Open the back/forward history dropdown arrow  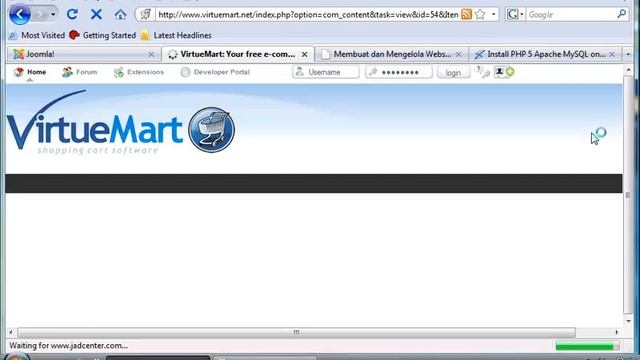point(53,15)
